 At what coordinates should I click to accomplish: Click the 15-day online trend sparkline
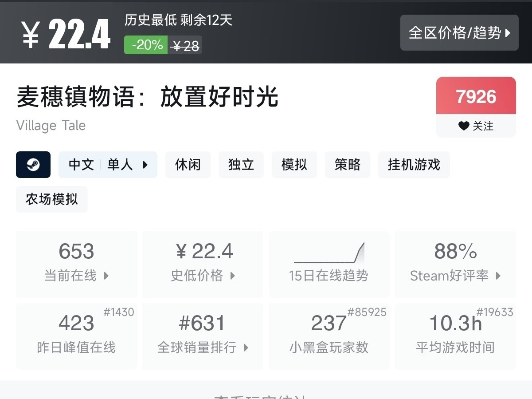(329, 253)
